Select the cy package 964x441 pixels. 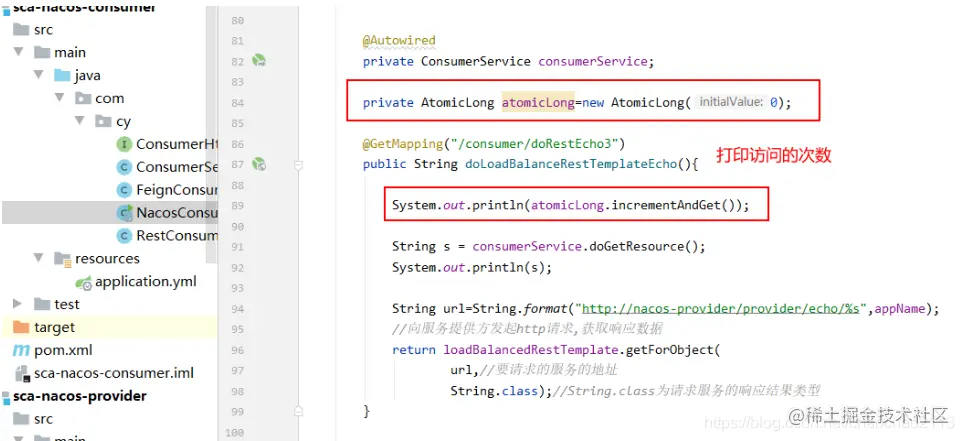point(123,121)
